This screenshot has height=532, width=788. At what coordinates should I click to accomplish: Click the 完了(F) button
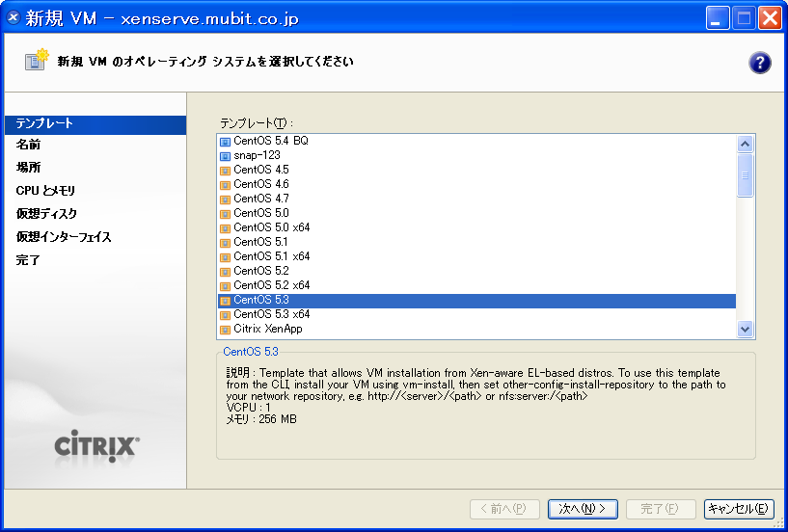[x=661, y=509]
